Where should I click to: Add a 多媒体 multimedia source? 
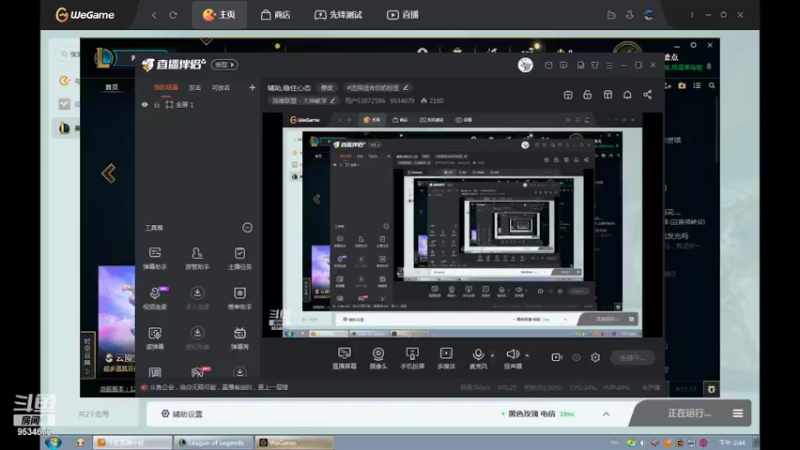[446, 358]
